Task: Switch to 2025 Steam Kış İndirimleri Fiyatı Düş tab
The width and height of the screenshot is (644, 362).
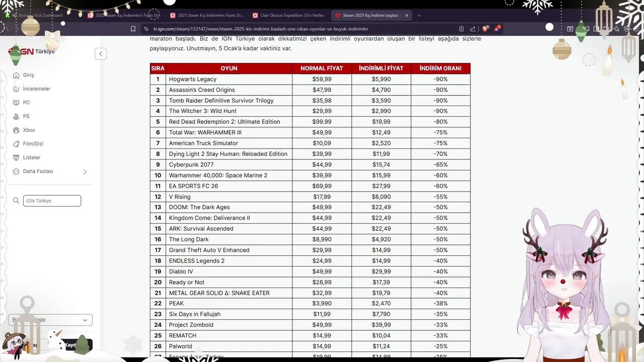Action: click(x=206, y=15)
